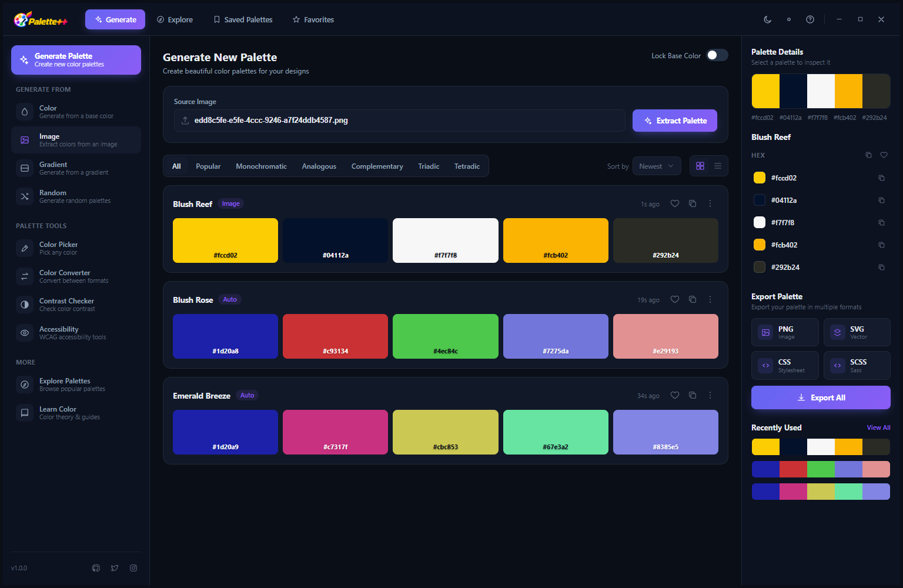Choose Random palette generation
903x588 pixels.
click(76, 196)
